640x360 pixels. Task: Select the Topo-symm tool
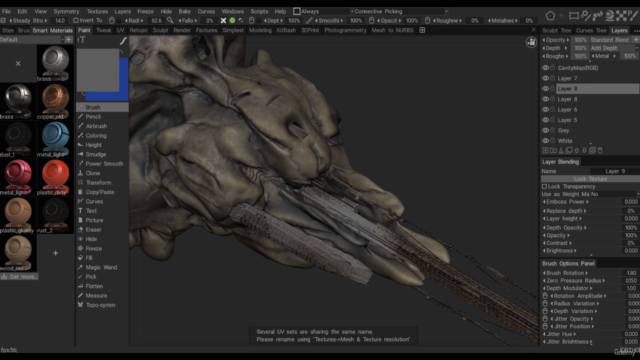(102, 305)
